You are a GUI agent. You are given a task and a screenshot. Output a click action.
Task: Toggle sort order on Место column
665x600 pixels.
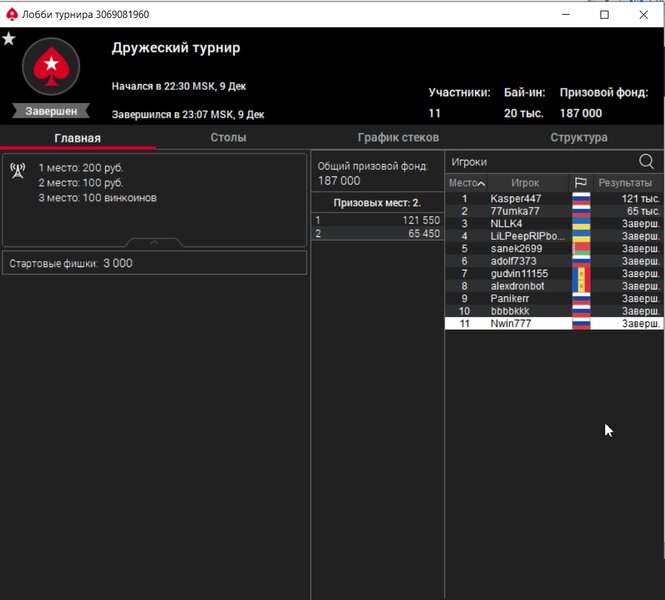[466, 183]
